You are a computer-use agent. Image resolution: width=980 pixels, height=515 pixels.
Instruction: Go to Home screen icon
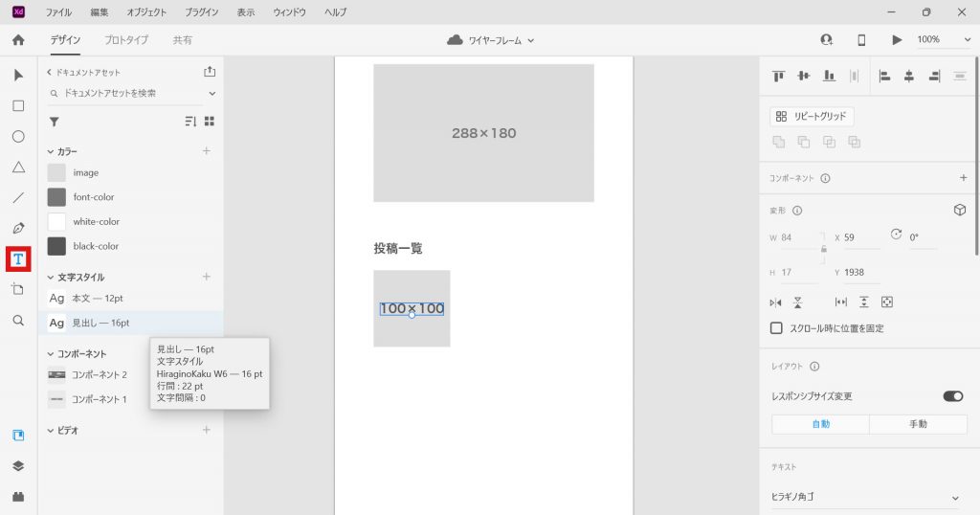(18, 40)
